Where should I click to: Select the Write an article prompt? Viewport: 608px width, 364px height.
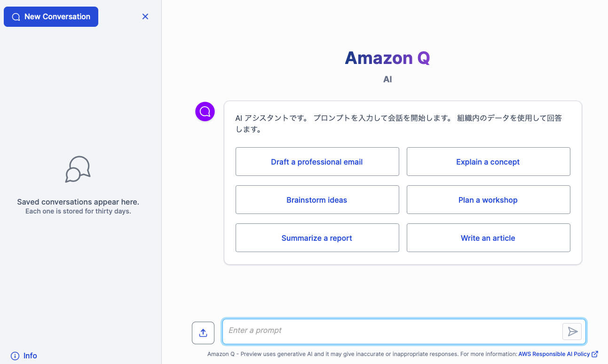(x=488, y=238)
